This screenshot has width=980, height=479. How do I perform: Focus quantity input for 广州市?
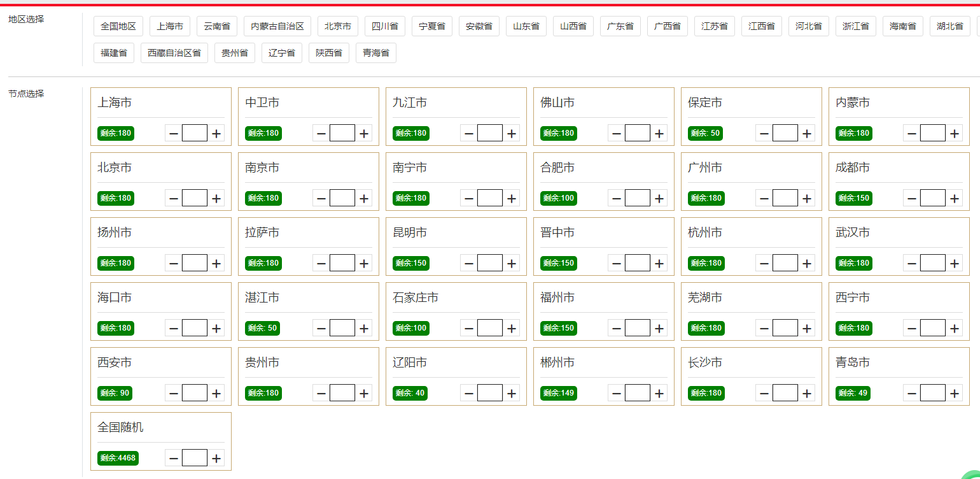(785, 198)
